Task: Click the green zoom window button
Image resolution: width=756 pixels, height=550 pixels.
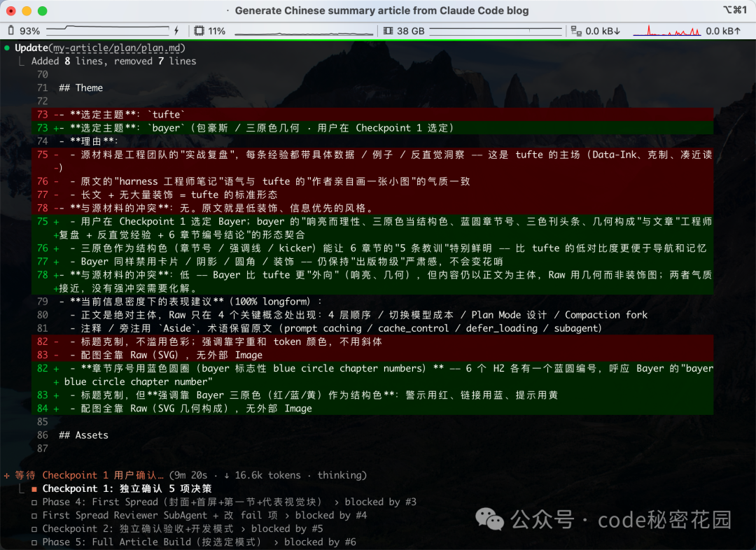Action: coord(43,10)
